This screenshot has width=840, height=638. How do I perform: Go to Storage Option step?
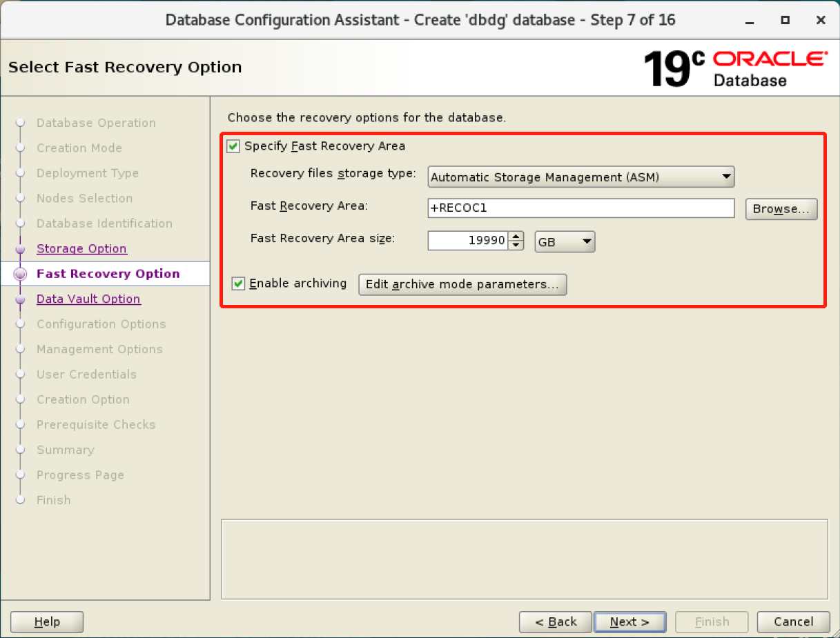click(81, 248)
